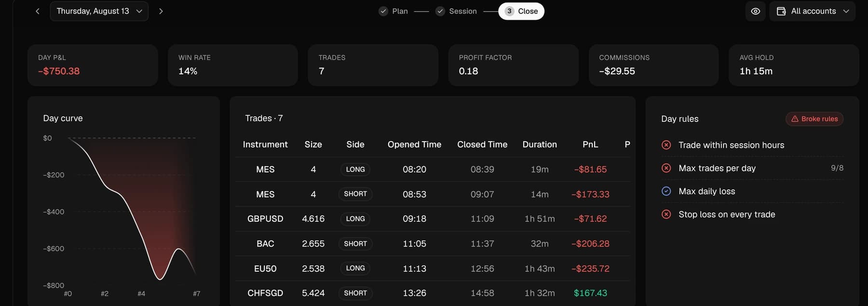Click the Day curve chart title
The image size is (868, 306).
pyautogui.click(x=63, y=119)
